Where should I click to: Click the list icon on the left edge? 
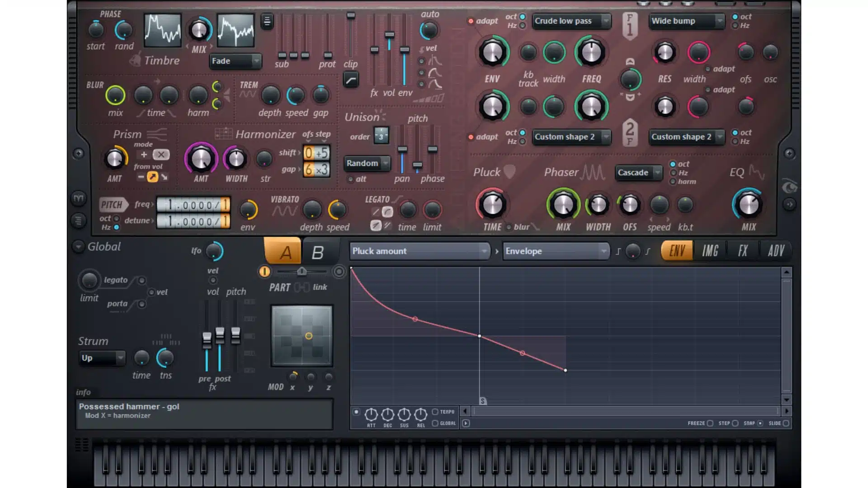pyautogui.click(x=79, y=221)
